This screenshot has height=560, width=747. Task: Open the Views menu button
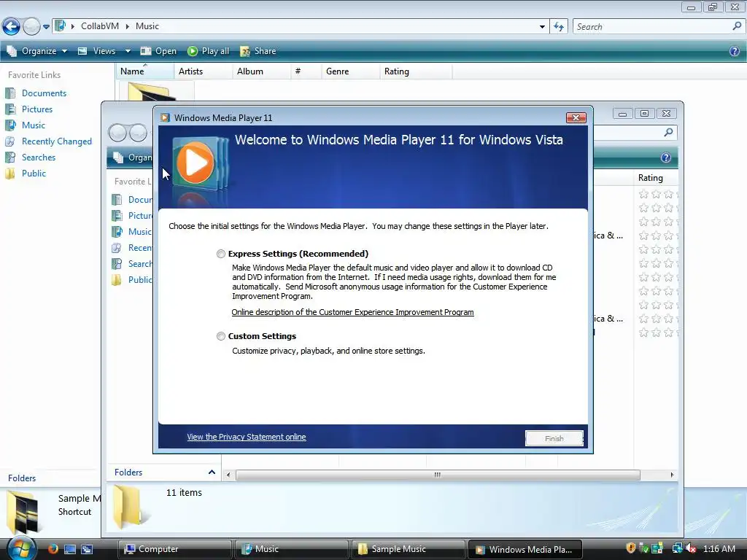pyautogui.click(x=97, y=51)
